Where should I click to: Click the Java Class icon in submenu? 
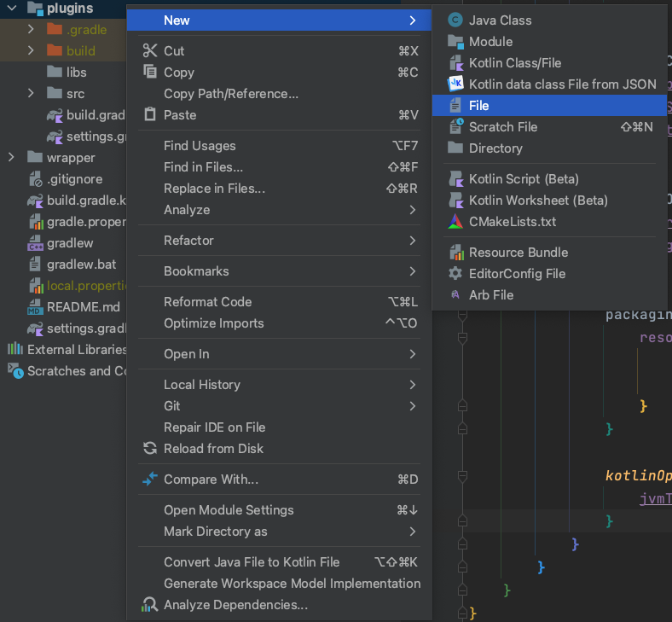[x=455, y=20]
